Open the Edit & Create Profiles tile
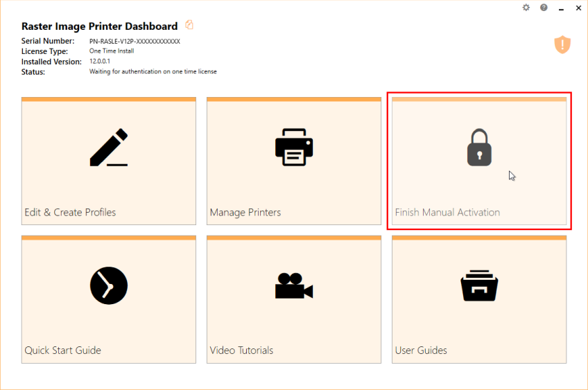Screen dimensions: 588x390 coord(109,161)
